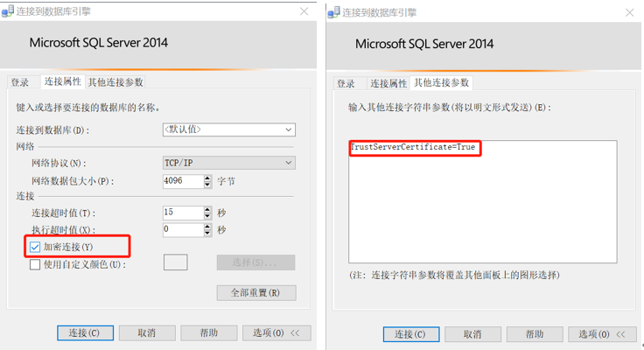
Task: Click the database engine icon in right dialog title bar
Action: (333, 13)
